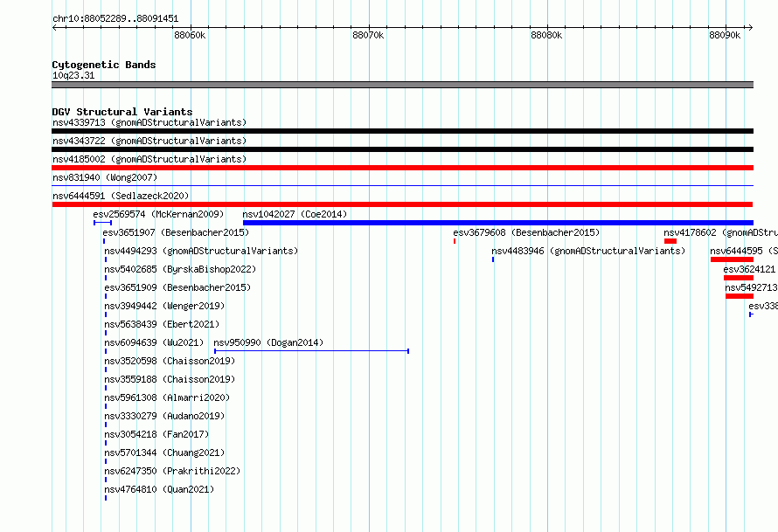Image resolution: width=778 pixels, height=532 pixels.
Task: Click the nsv831940 Wong2007 label
Action: point(105,177)
